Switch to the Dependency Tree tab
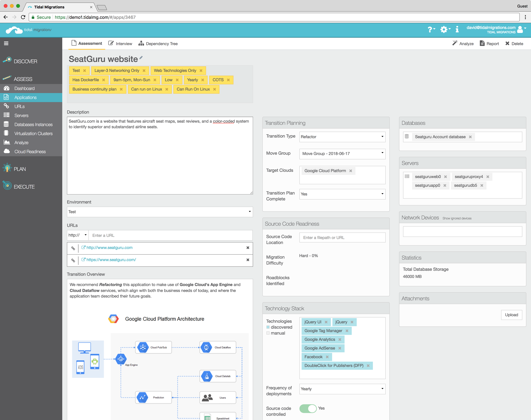Viewport: 531px width, 420px height. [x=158, y=44]
